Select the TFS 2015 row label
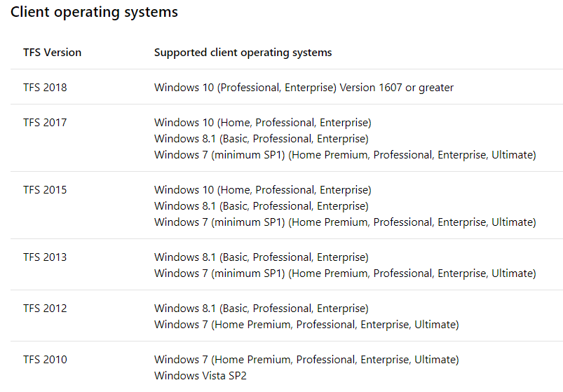The image size is (563, 392). (45, 190)
